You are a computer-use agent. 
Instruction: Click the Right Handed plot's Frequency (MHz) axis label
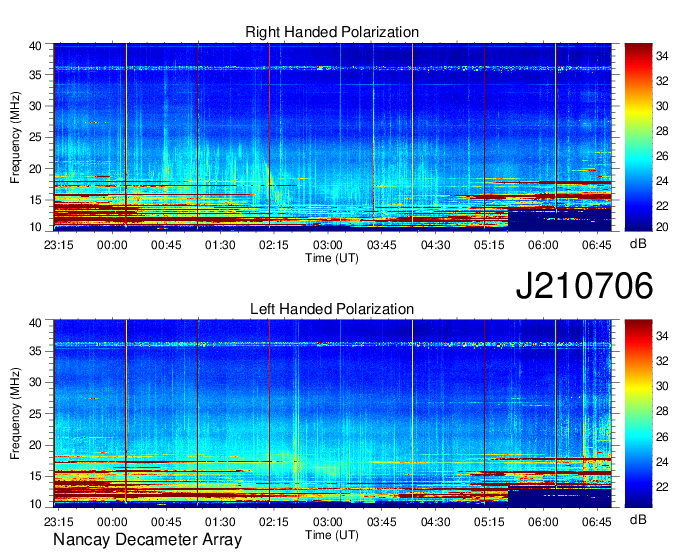(15, 137)
